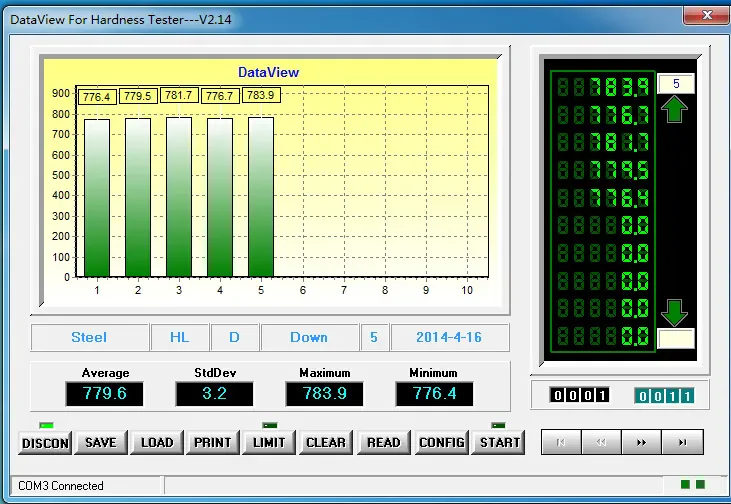Click the 779.5 label above bar 2
Image resolution: width=731 pixels, height=504 pixels.
pyautogui.click(x=138, y=96)
